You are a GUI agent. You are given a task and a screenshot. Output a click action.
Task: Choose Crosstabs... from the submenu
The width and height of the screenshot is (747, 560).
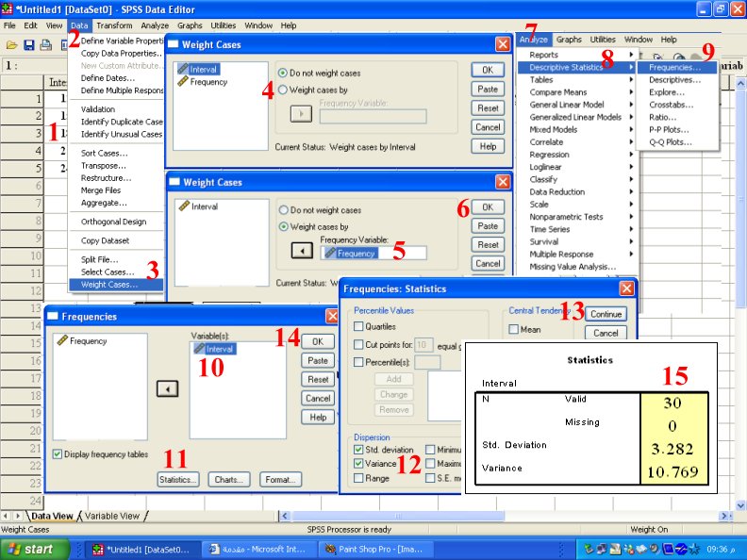(x=676, y=105)
